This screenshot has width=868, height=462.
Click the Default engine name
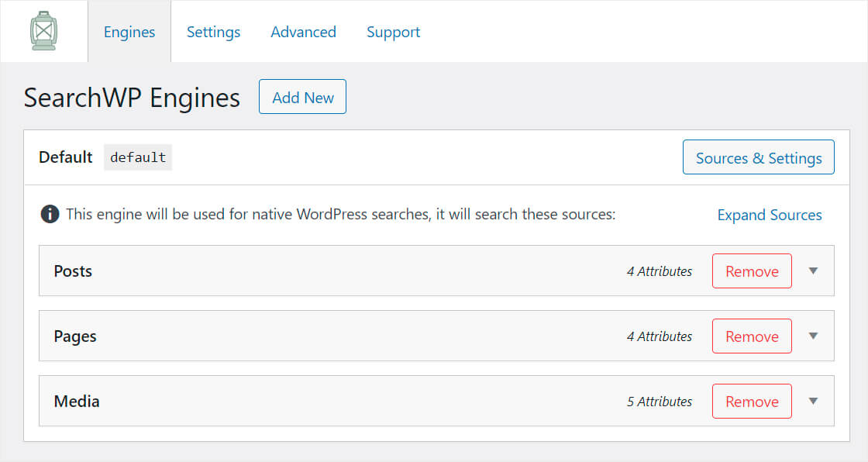click(x=65, y=157)
